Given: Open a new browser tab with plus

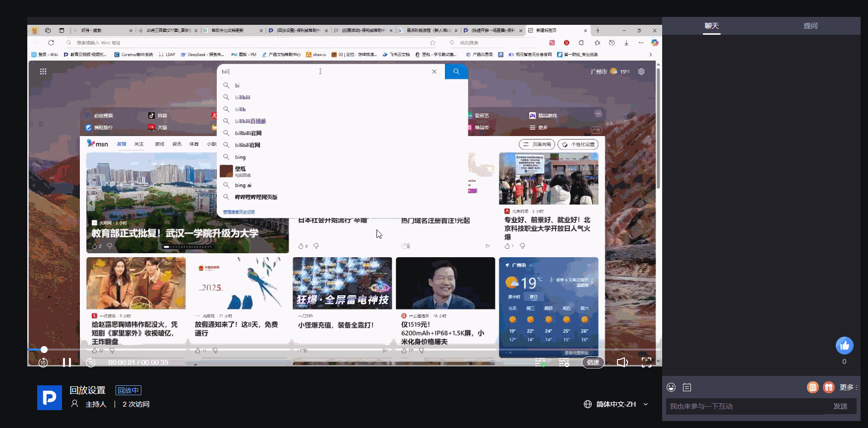Looking at the screenshot, I should click(598, 30).
